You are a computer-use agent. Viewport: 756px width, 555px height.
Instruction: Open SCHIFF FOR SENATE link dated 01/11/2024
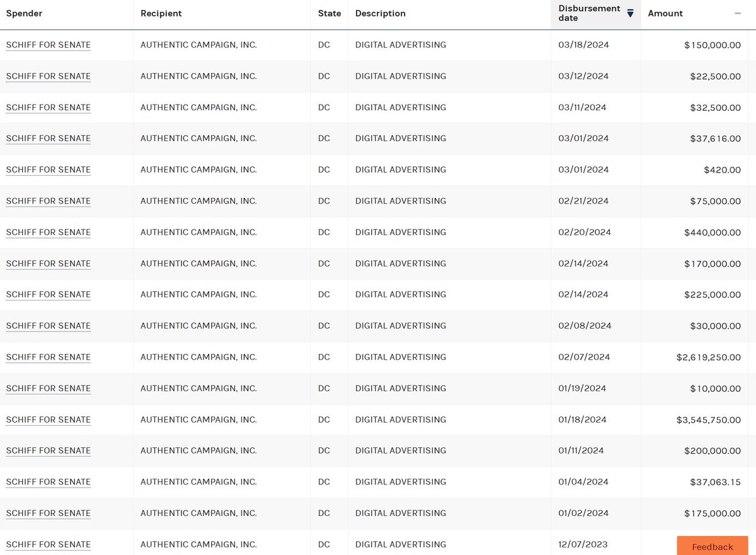[x=49, y=450]
